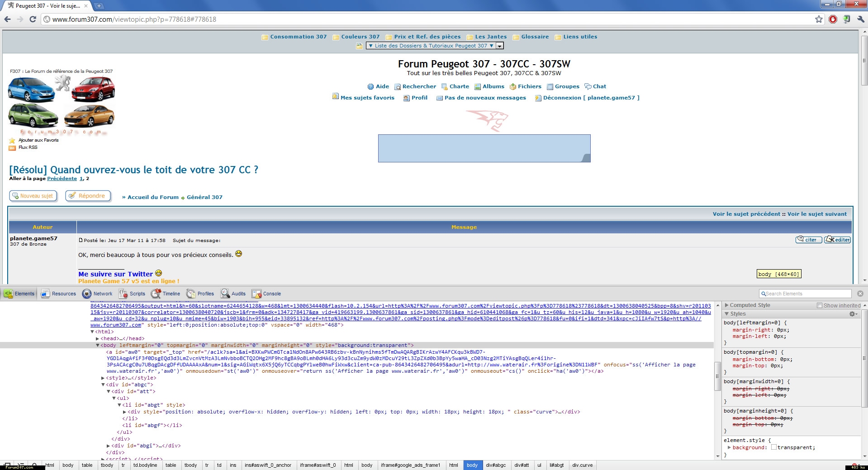Click the Rechercher search icon
Viewport: 868px width, 470px height.
pos(398,86)
